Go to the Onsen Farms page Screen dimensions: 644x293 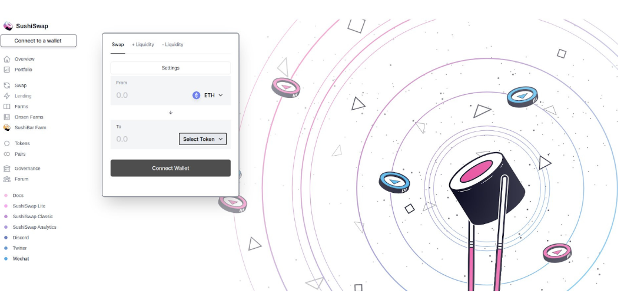pyautogui.click(x=29, y=117)
